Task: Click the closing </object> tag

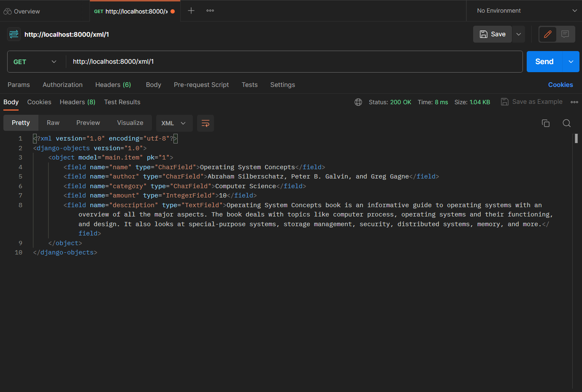Action: [x=65, y=243]
